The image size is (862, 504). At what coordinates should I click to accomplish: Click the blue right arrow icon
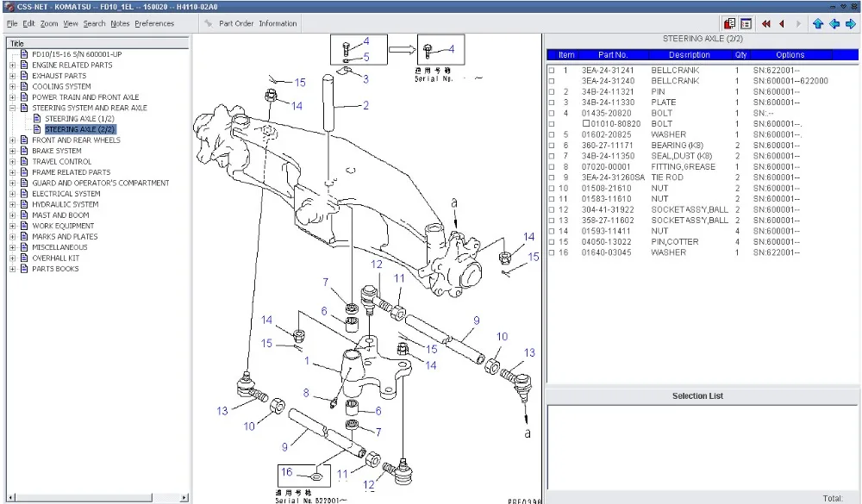pyautogui.click(x=851, y=23)
